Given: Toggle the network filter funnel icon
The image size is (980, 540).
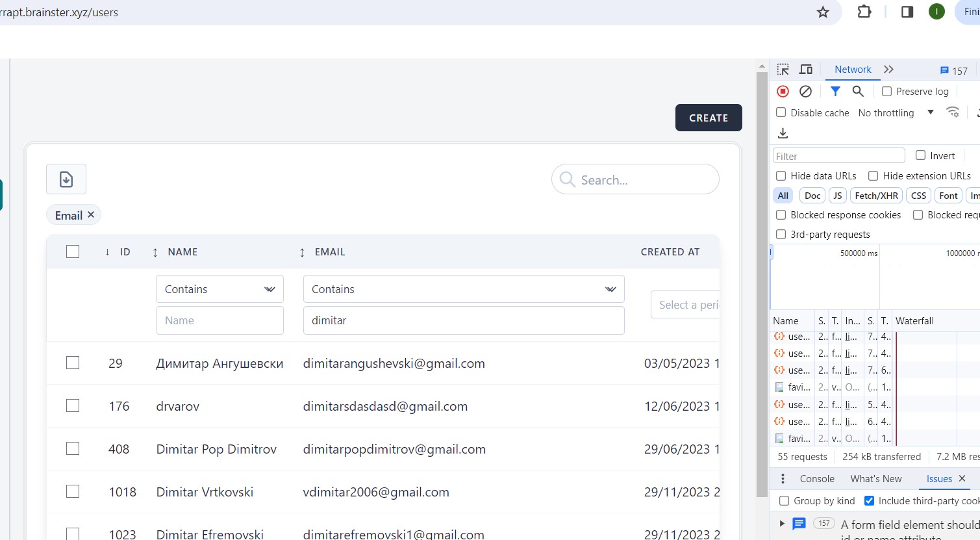Looking at the screenshot, I should 835,92.
